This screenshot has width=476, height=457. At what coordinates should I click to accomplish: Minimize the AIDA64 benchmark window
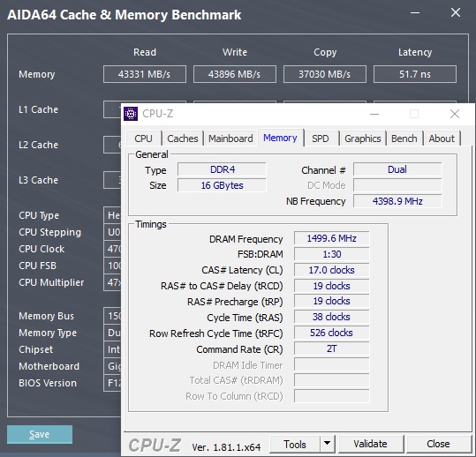(415, 13)
